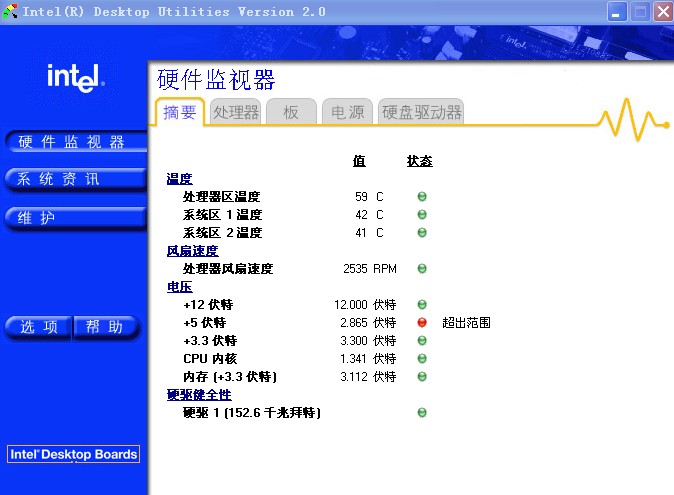Click the 硬件监视器 page heading
The image size is (674, 495).
point(216,80)
